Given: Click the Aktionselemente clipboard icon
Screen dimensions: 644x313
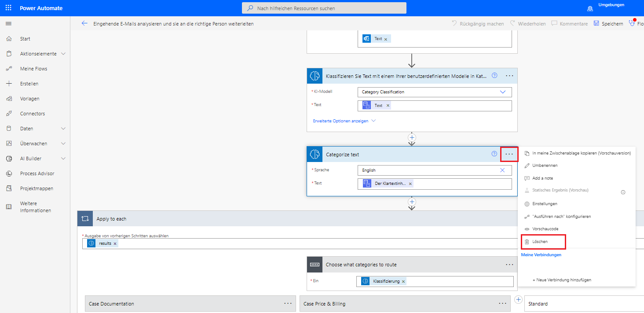Looking at the screenshot, I should 9,54.
